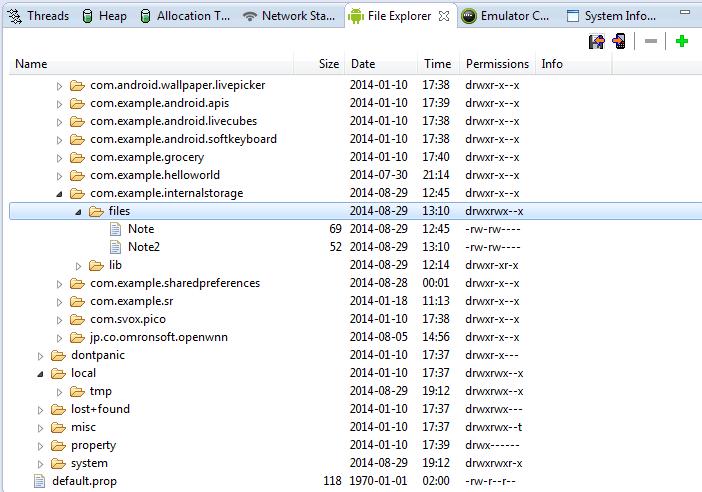The width and height of the screenshot is (702, 492).
Task: Click the system folder icon
Action: pos(58,463)
